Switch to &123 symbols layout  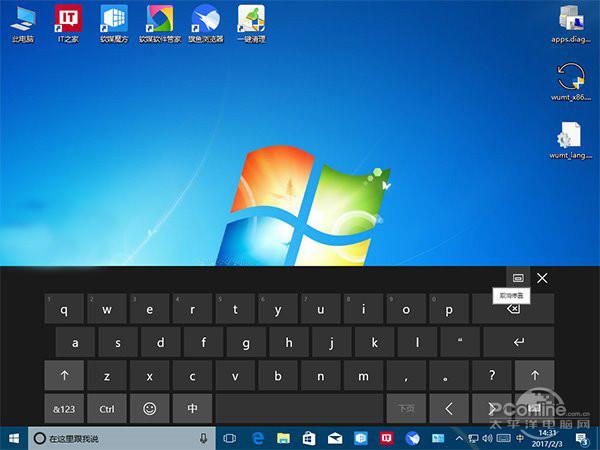(x=64, y=409)
